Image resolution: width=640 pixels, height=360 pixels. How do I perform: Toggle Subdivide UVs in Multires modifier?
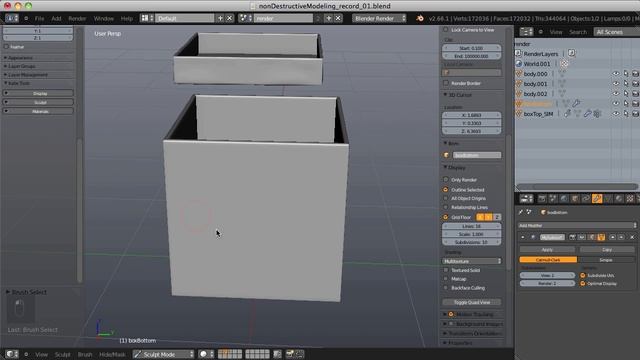(583, 276)
